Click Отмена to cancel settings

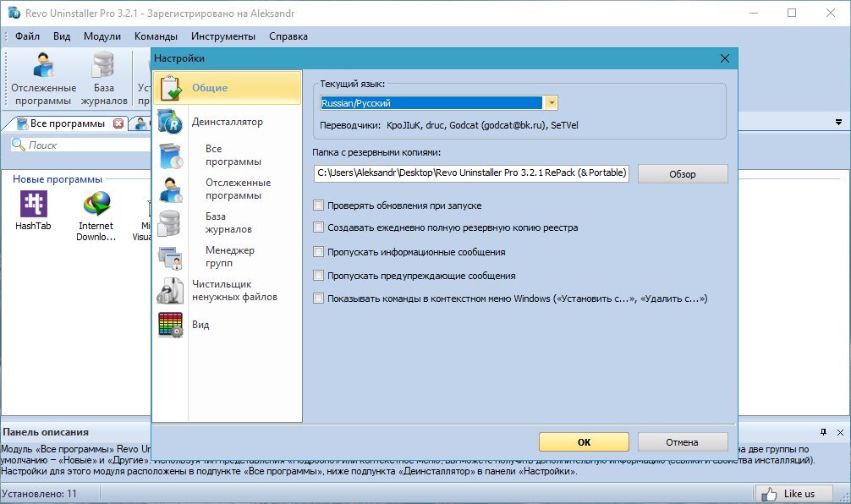(682, 442)
